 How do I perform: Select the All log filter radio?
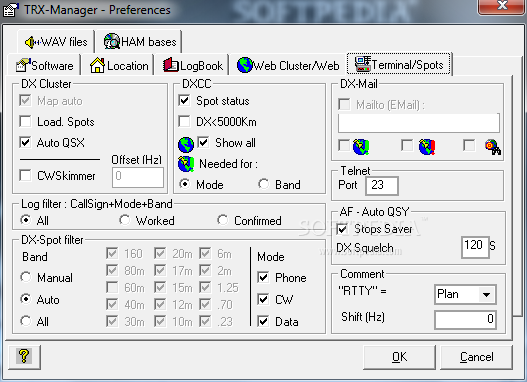pos(26,220)
